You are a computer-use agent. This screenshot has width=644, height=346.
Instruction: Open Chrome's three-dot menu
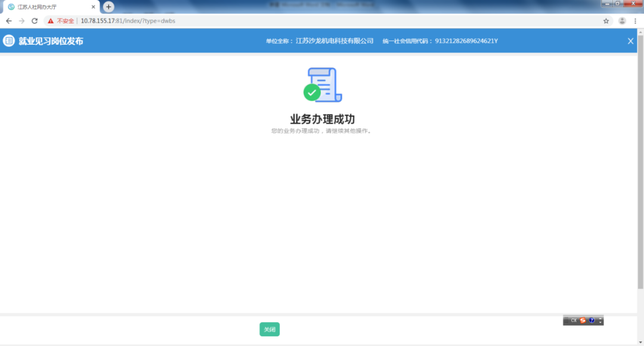tap(635, 21)
